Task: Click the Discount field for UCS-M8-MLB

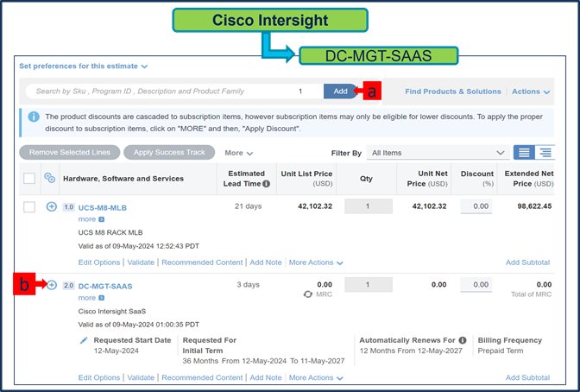Action: (x=476, y=206)
